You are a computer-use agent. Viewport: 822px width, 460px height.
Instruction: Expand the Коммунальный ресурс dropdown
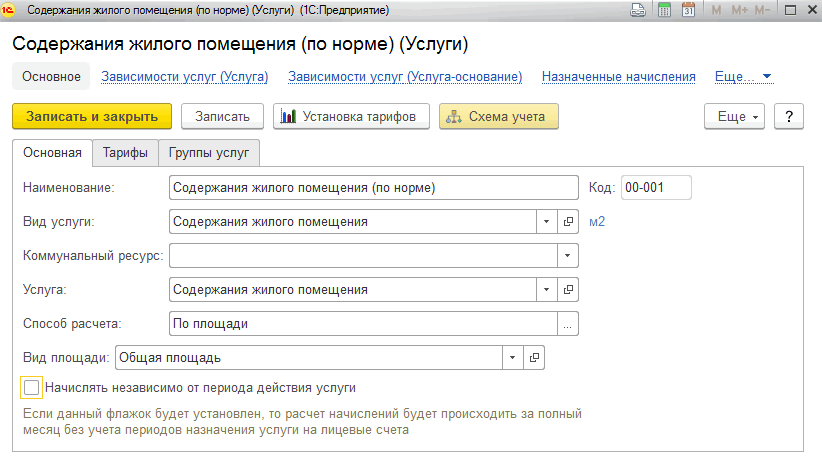568,255
